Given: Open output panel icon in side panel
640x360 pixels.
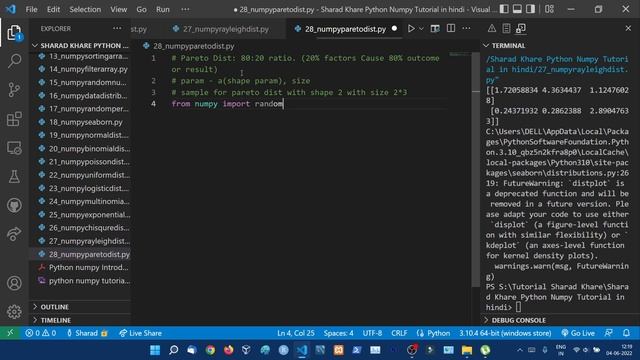Looking at the screenshot, I should (x=506, y=29).
